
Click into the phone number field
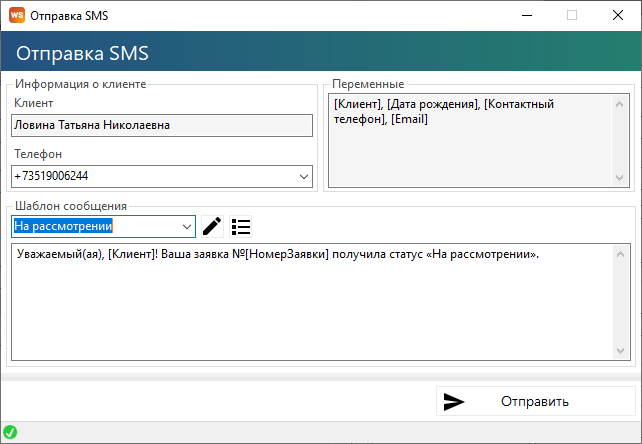click(150, 176)
